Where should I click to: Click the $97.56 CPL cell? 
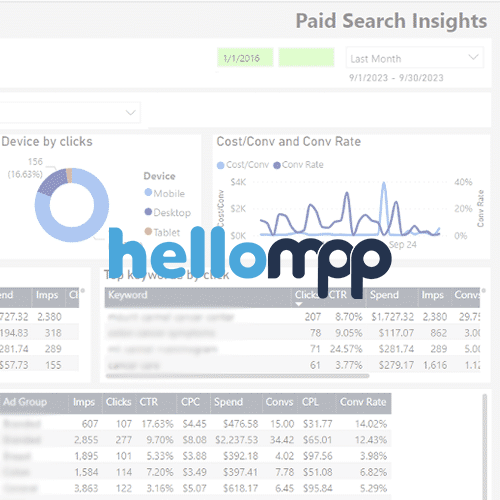tap(317, 456)
